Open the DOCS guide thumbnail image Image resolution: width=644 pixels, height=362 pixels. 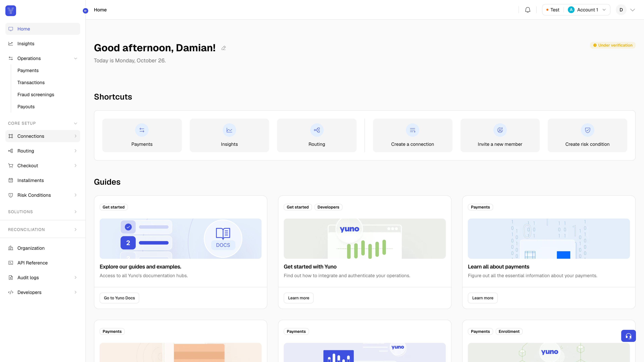pos(180,239)
